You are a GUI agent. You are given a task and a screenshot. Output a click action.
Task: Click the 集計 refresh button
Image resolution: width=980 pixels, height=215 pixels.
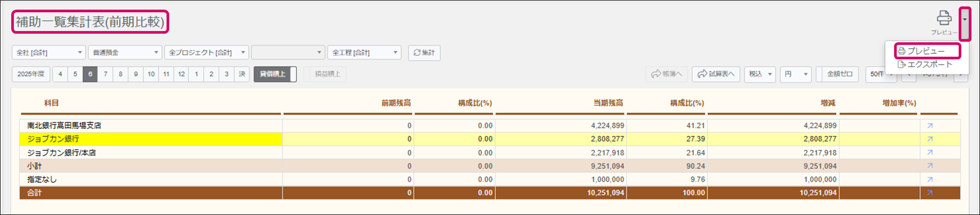pyautogui.click(x=424, y=52)
